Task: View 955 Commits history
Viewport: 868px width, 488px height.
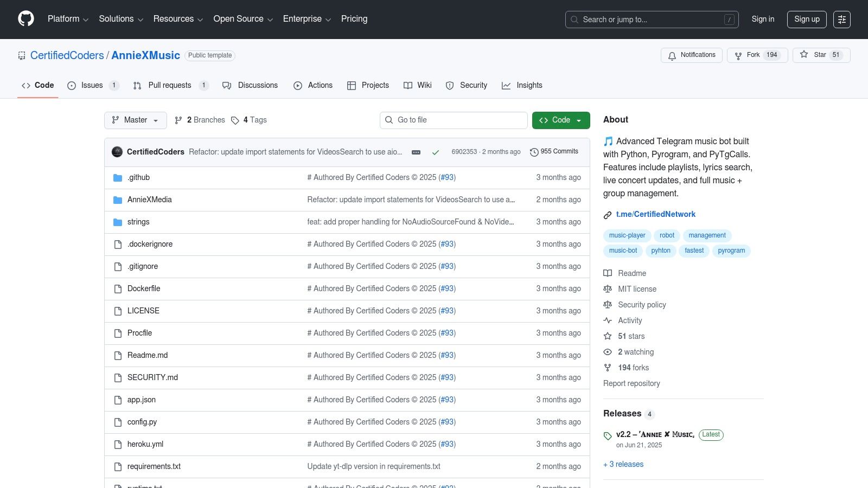Action: (x=554, y=152)
